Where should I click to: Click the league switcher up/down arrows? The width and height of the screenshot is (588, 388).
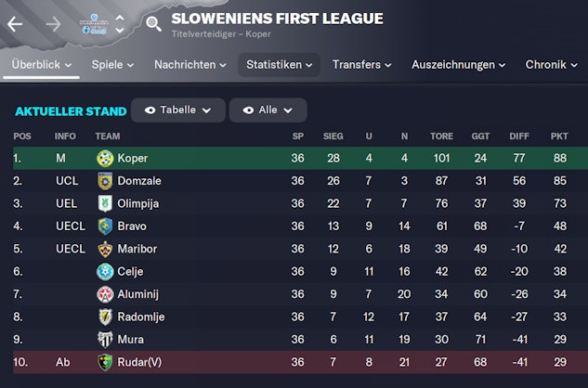click(119, 23)
